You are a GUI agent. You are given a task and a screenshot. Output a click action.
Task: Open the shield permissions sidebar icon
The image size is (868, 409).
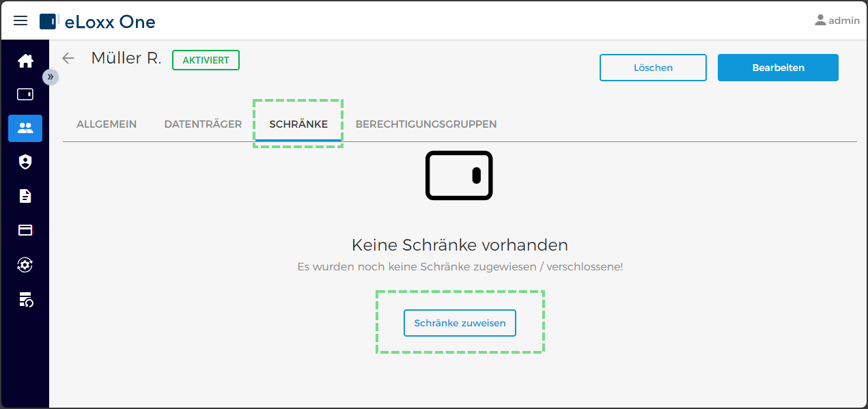(x=25, y=162)
